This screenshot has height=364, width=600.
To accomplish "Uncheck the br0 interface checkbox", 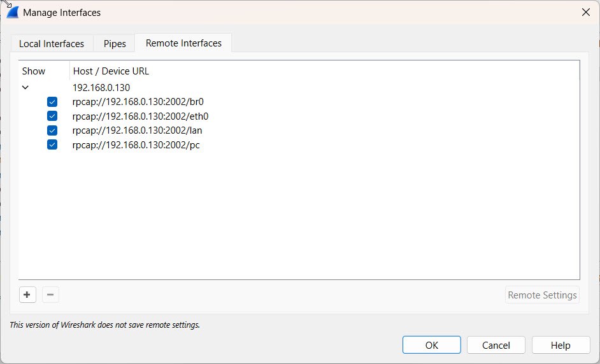I will point(52,102).
